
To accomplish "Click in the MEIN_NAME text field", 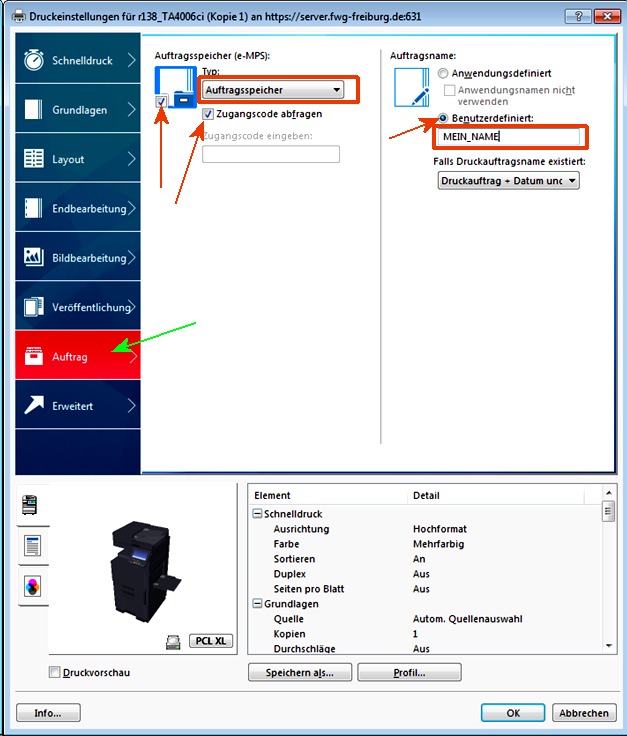I will click(510, 137).
